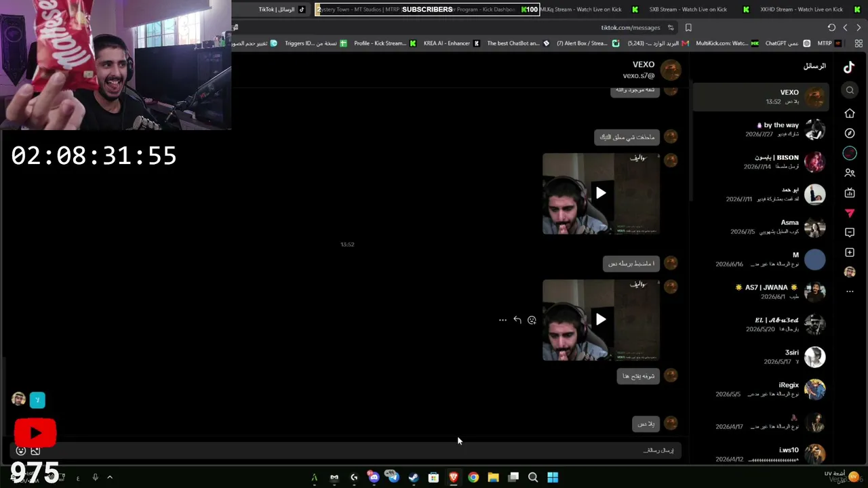Open the ChatGPT bookmark
868x488 pixels.
[x=787, y=43]
